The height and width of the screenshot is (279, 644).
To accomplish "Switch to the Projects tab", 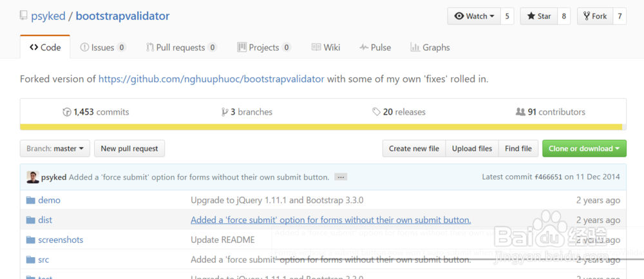I will point(264,47).
